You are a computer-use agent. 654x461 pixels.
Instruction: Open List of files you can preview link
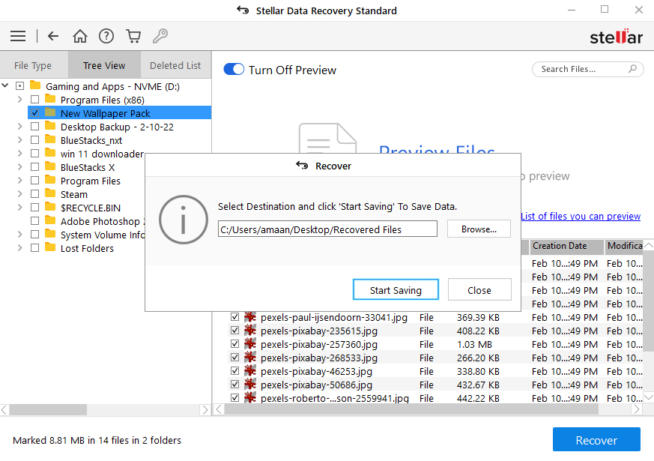coord(580,216)
